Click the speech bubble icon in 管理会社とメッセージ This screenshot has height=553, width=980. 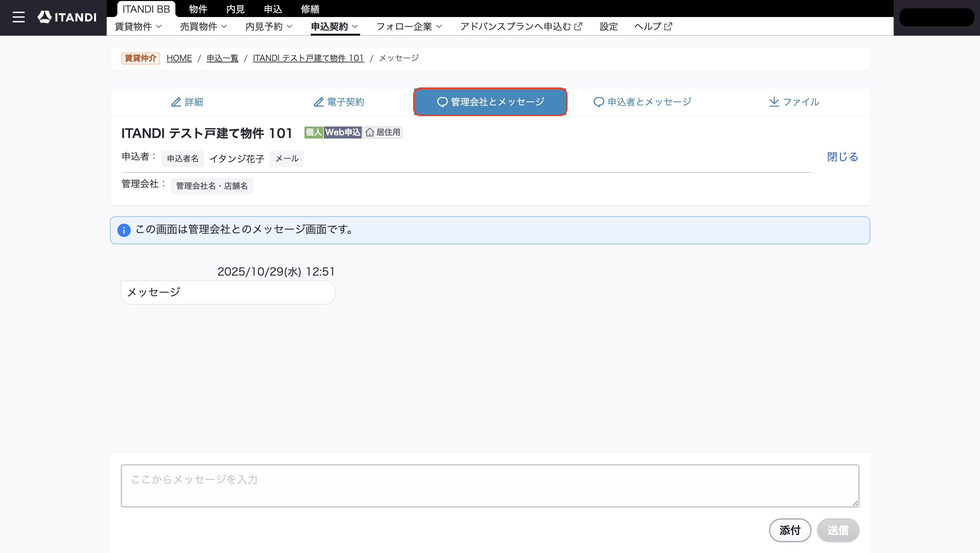click(x=442, y=102)
